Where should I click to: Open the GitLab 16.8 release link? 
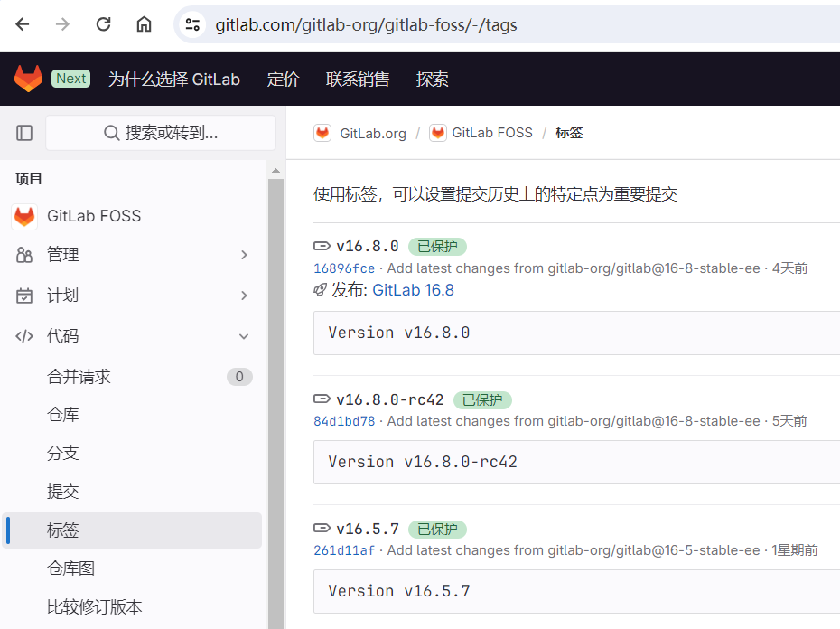(413, 290)
